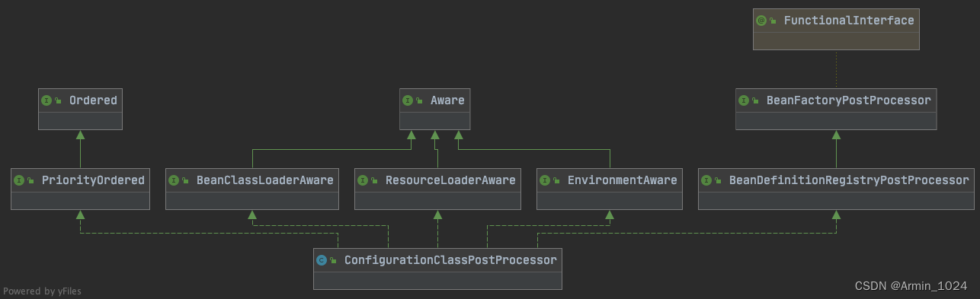Click the annotation icon beside FunctionalInterface
This screenshot has width=980, height=299.
[x=761, y=21]
